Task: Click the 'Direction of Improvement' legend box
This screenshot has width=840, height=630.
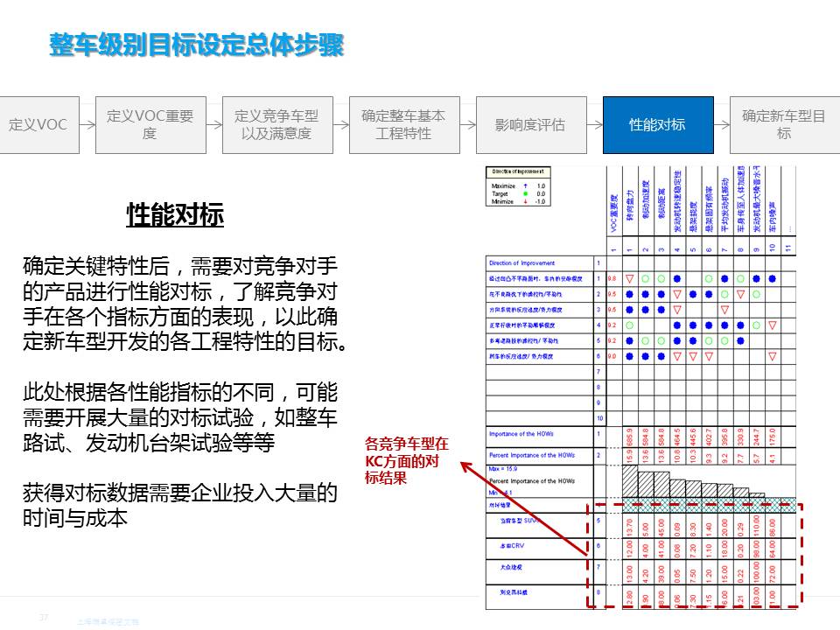Action: coord(518,187)
